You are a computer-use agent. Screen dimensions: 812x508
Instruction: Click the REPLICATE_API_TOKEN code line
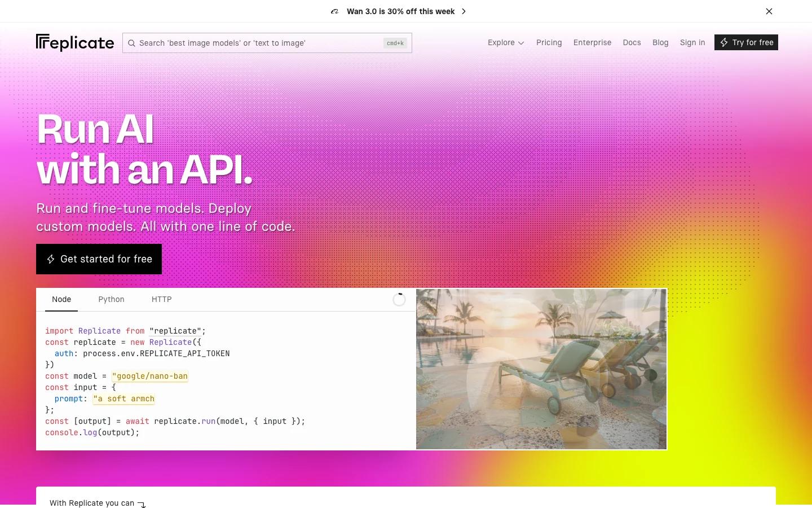click(142, 353)
